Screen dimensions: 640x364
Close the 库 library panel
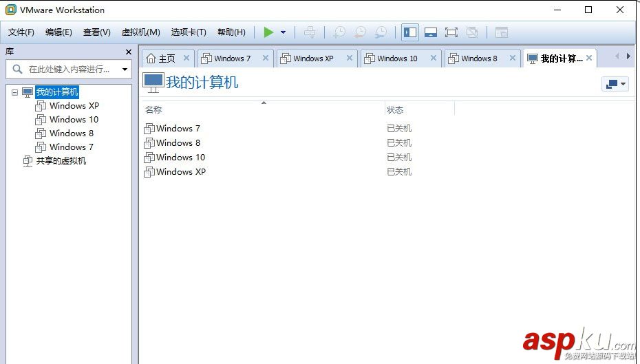129,52
